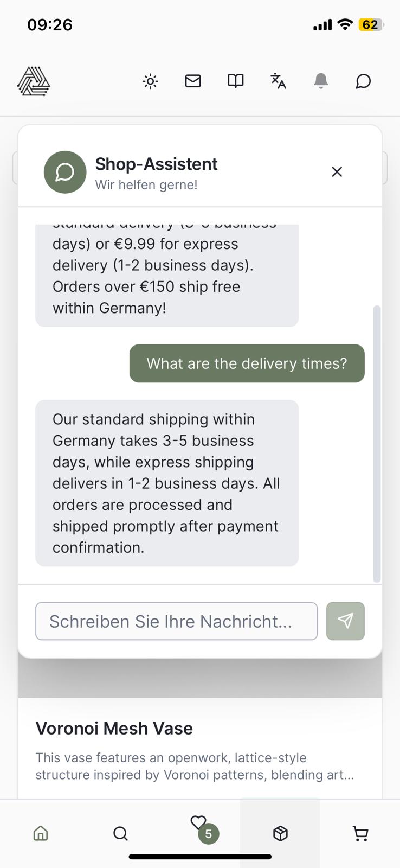Click the Voronoi vase description text
Viewport: 400px width, 868px height.
[195, 766]
